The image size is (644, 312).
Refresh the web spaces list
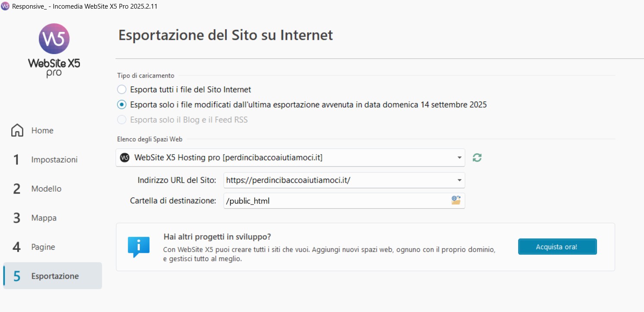477,158
